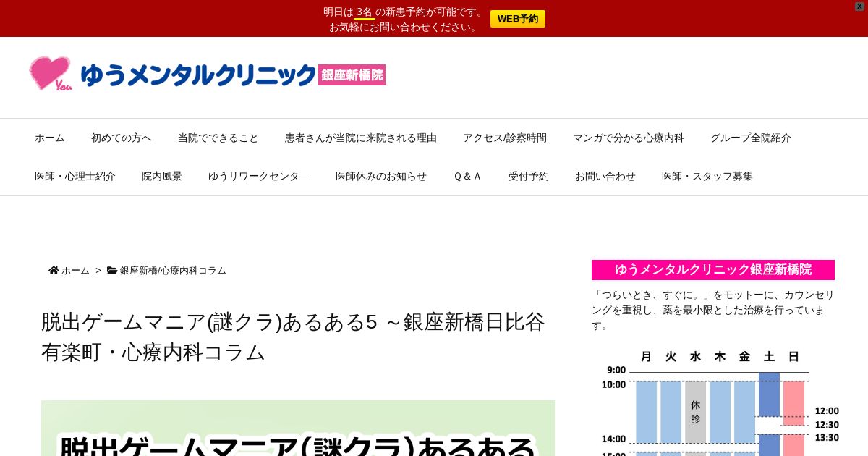Click the pink ゆうメンタルクリニック銀座新橋院 sidebar heading
868x456 pixels.
click(x=713, y=270)
